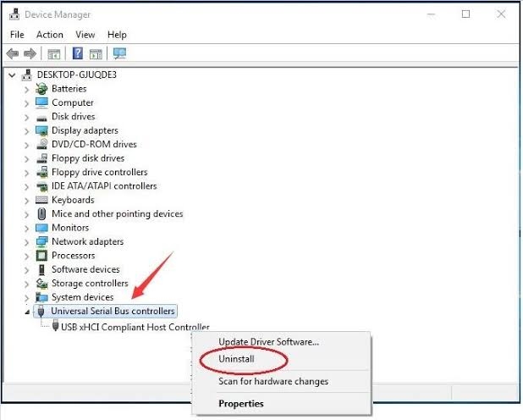The width and height of the screenshot is (523, 420).
Task: Select the Storage controllers label
Action: click(90, 284)
